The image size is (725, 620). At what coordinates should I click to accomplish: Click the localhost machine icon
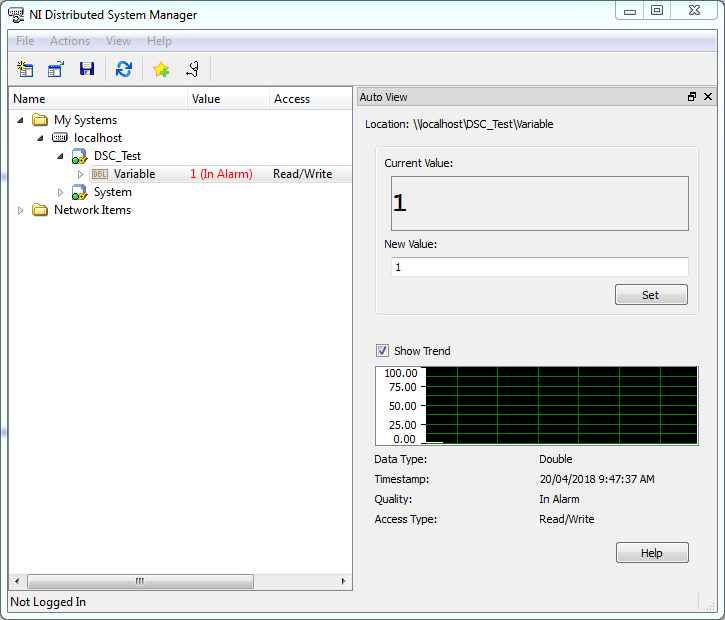click(60, 137)
